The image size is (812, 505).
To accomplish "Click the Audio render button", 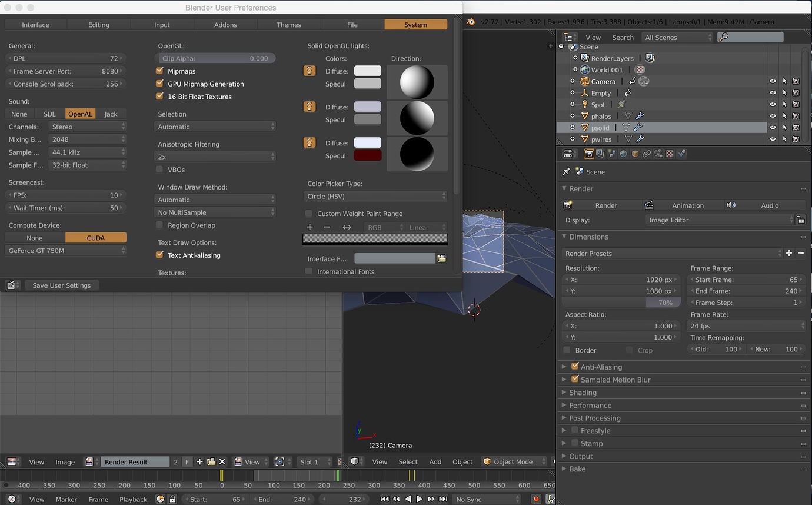I will 764,205.
